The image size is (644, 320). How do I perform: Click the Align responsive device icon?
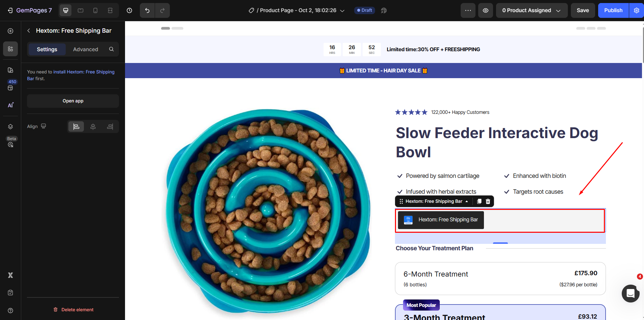click(43, 126)
